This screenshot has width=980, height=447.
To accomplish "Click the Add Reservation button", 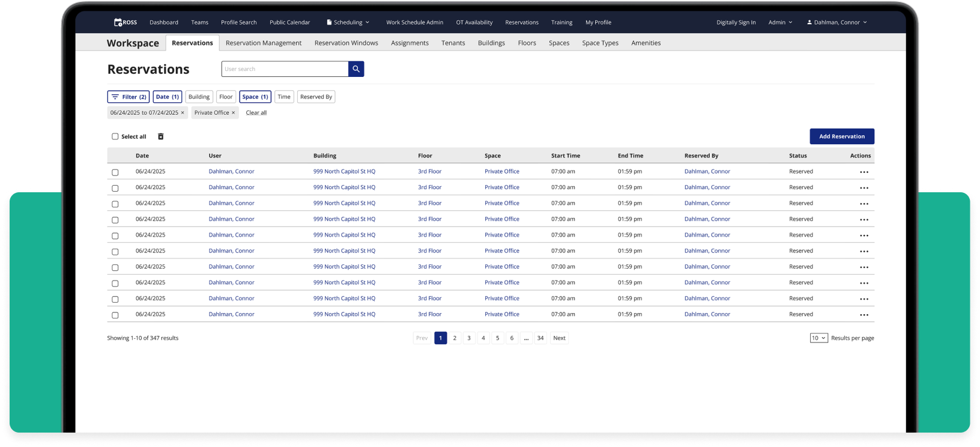I will [841, 136].
